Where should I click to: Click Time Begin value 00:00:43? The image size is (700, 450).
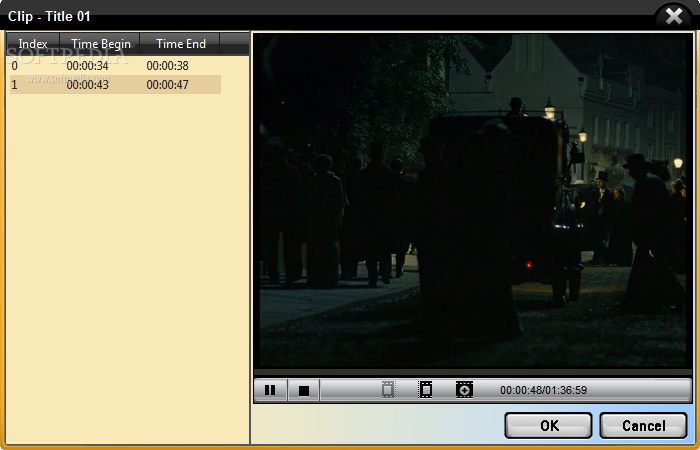pyautogui.click(x=88, y=84)
